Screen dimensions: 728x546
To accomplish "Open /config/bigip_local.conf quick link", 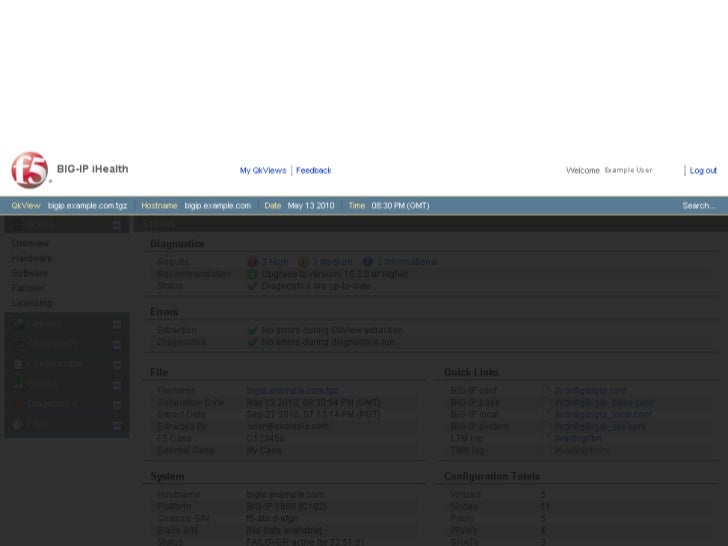I will (x=603, y=414).
